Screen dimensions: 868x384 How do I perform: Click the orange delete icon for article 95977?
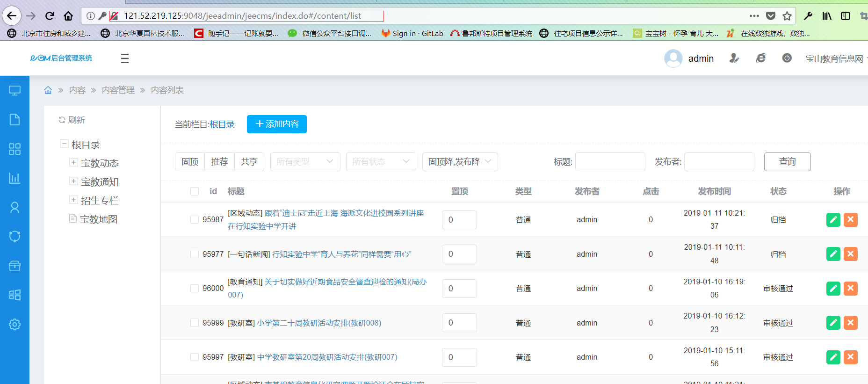click(850, 254)
